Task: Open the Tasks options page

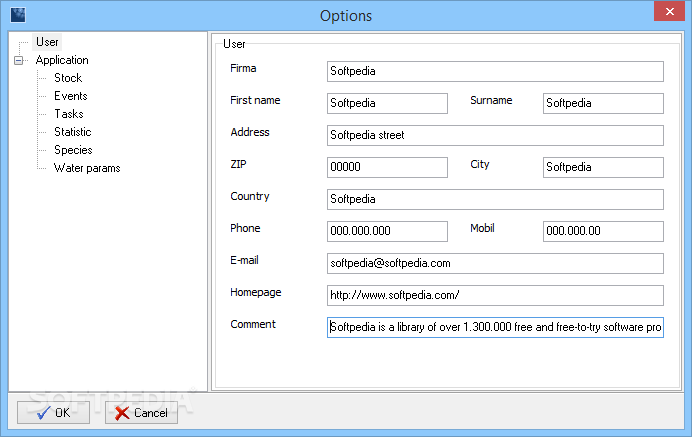Action: [x=68, y=114]
